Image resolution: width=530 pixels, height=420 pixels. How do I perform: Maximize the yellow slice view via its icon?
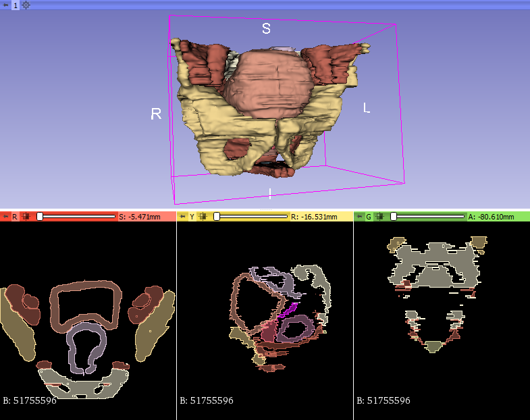(x=203, y=217)
